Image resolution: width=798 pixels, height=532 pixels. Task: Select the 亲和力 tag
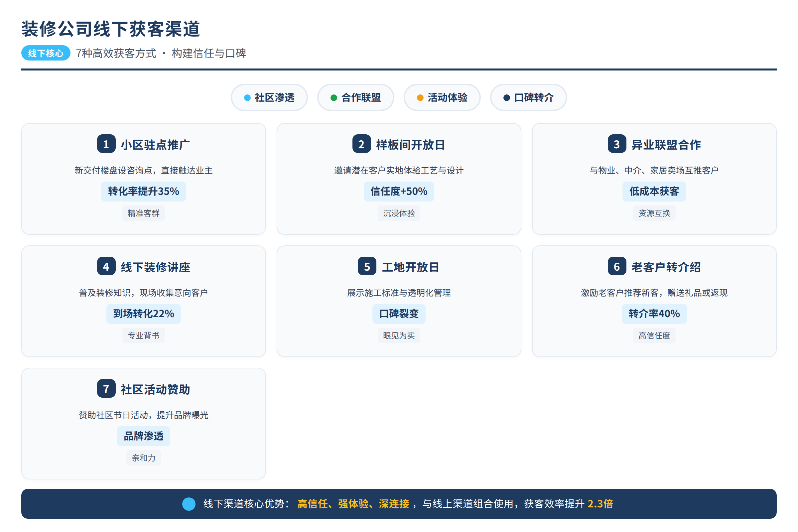[144, 458]
